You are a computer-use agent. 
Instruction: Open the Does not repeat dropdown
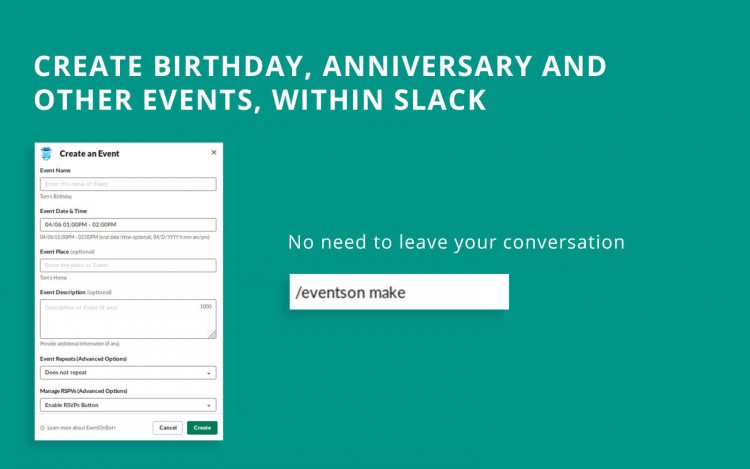pos(128,373)
